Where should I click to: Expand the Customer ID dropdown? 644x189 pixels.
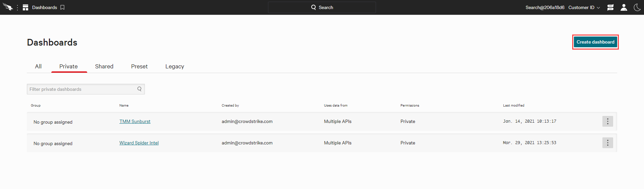pos(584,7)
